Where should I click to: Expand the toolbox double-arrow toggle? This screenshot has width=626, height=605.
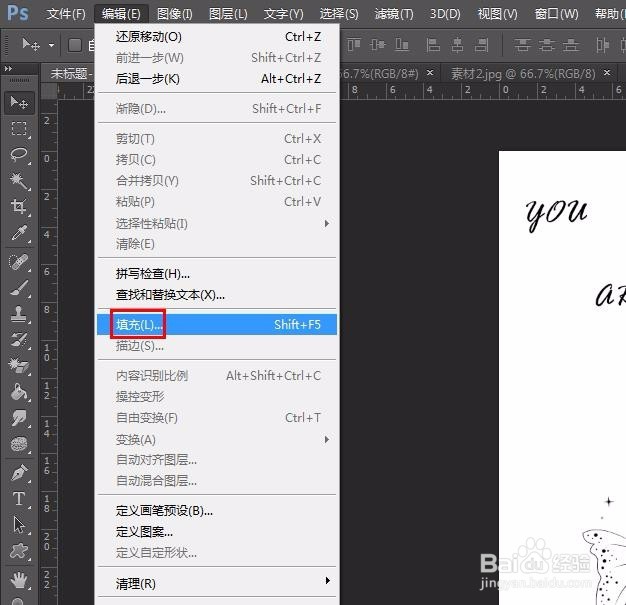click(x=8, y=69)
